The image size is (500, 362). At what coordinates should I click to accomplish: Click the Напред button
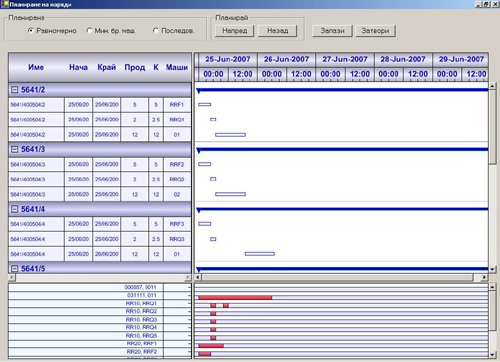click(x=234, y=31)
